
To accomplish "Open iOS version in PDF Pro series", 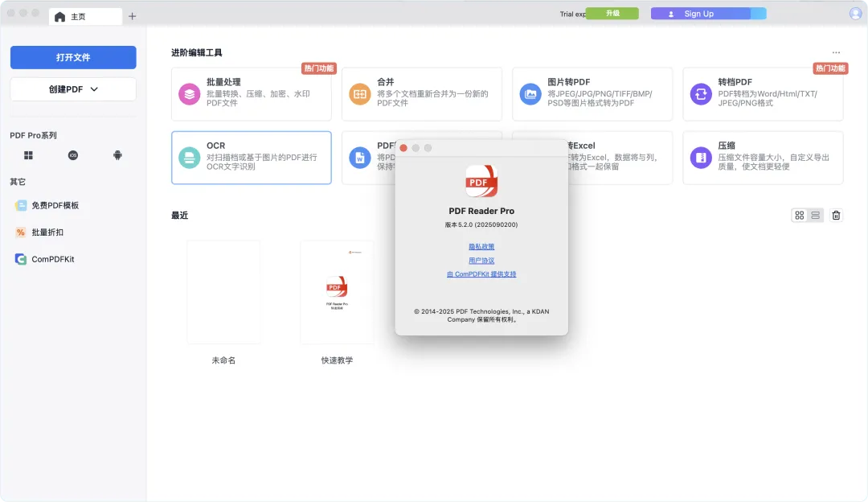I will (x=73, y=156).
